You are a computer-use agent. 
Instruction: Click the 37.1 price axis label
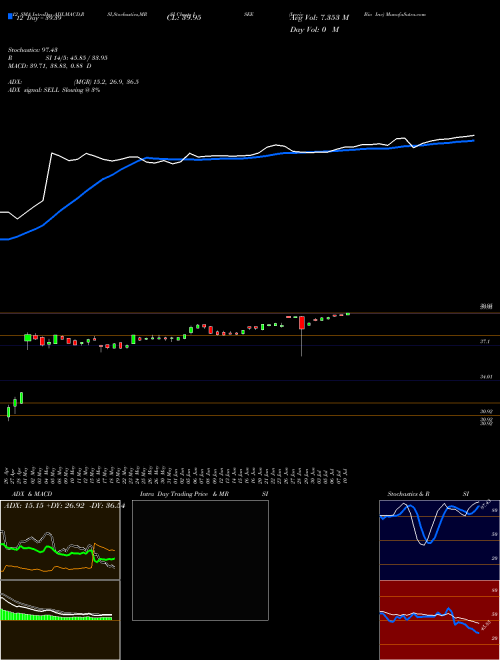[x=485, y=342]
